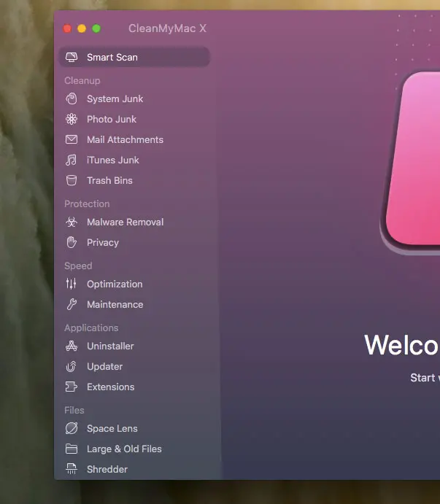440x504 pixels.
Task: Select Optimization label
Action: pyautogui.click(x=115, y=284)
